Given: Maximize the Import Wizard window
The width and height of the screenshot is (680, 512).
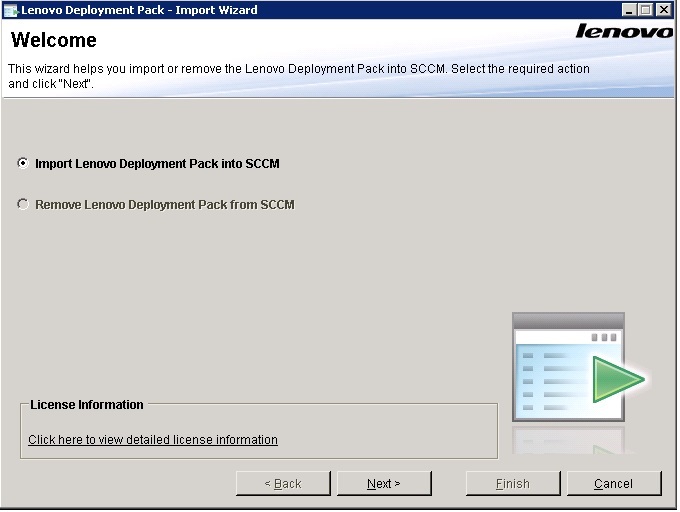Looking at the screenshot, I should click(x=645, y=10).
